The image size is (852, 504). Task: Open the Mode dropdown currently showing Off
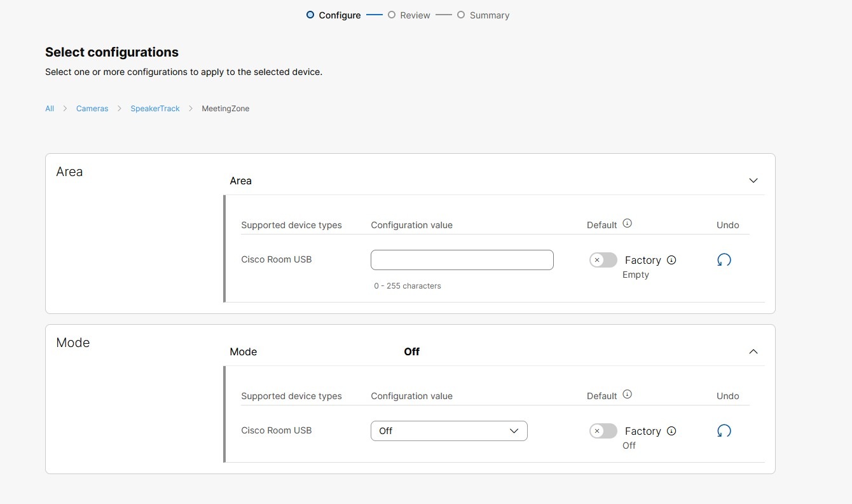point(449,430)
